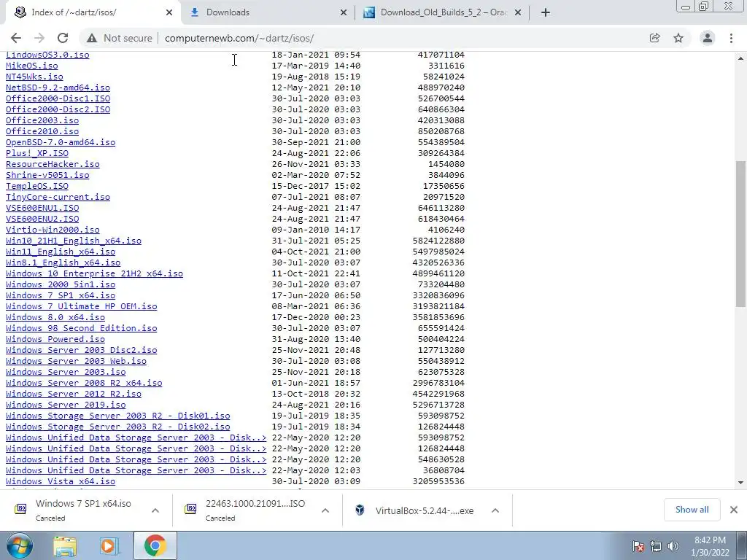Open the Windows Start menu
The image size is (747, 560).
point(20,545)
